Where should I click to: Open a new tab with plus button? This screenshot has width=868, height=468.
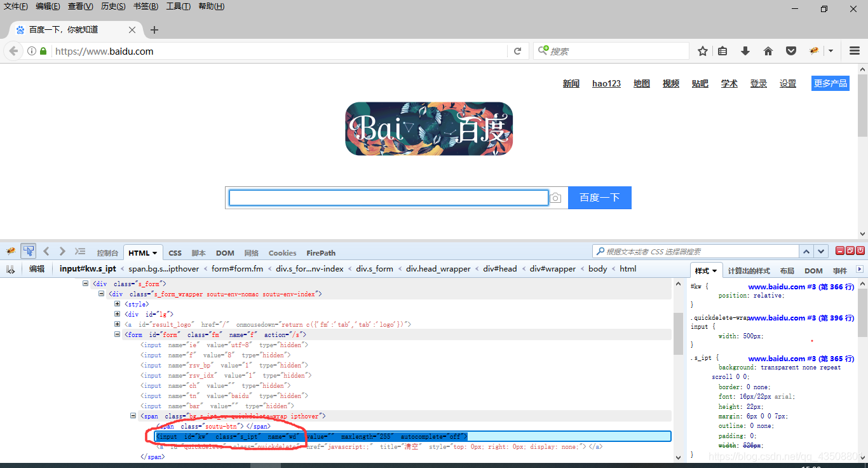[154, 30]
